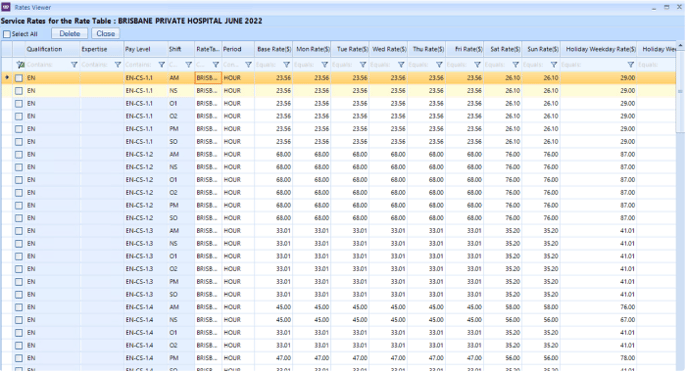
Task: Click the Wed Rate($) column header
Action: coord(388,49)
